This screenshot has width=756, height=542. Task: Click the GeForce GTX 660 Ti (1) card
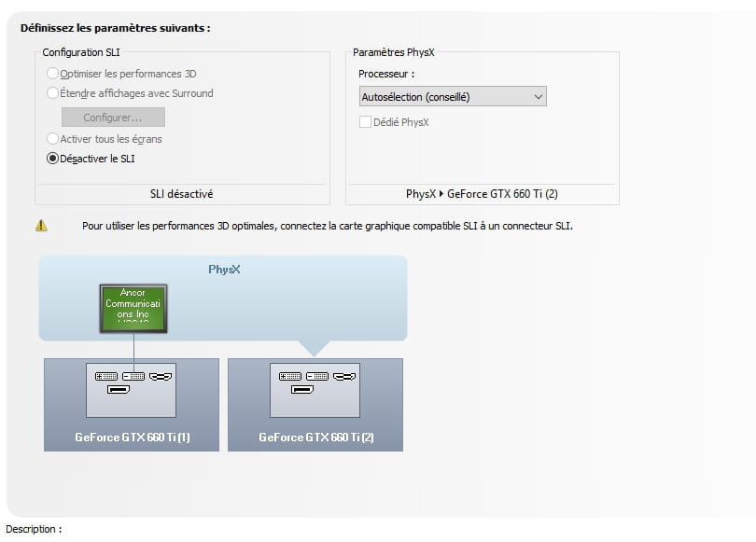click(132, 405)
